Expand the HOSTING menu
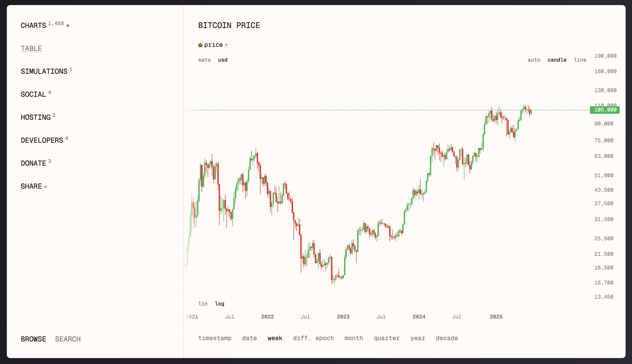The image size is (632, 364). point(36,117)
